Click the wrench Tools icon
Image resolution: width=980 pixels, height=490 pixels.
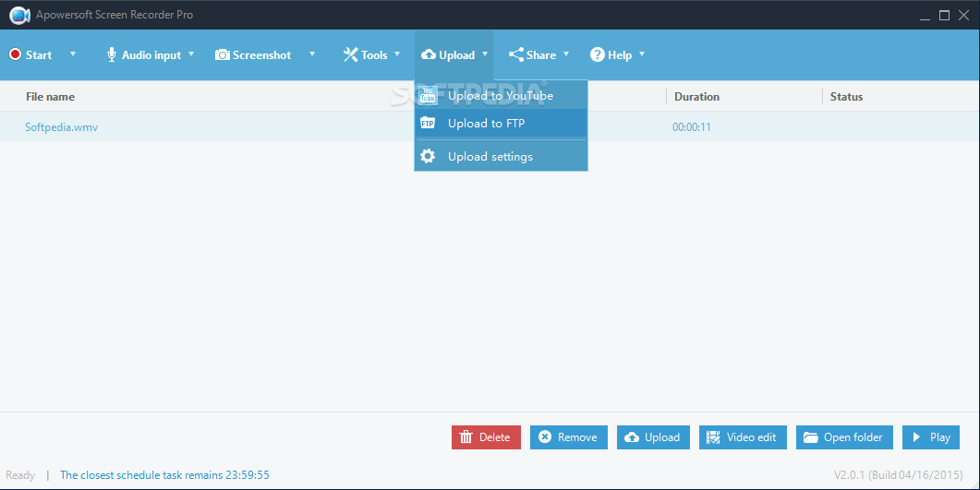tap(350, 55)
